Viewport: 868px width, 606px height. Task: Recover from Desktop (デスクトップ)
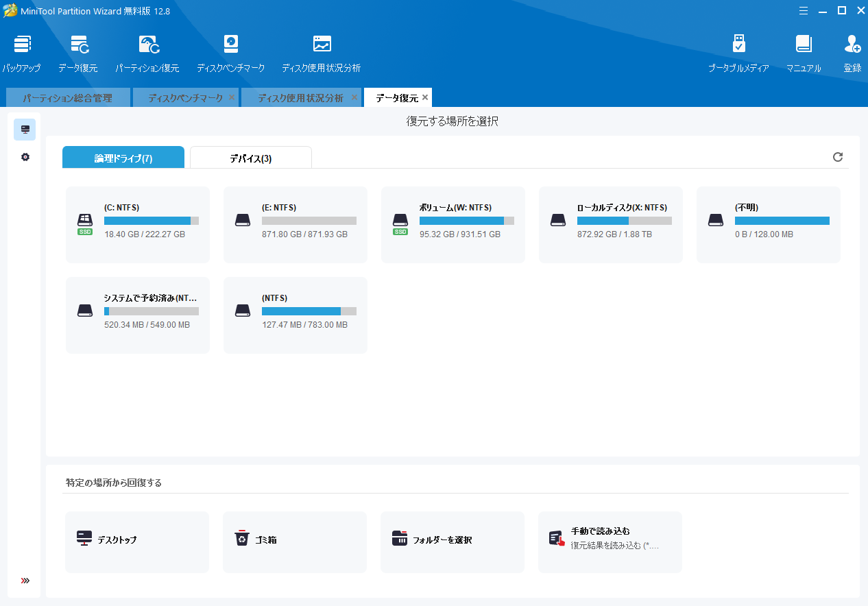tap(137, 542)
